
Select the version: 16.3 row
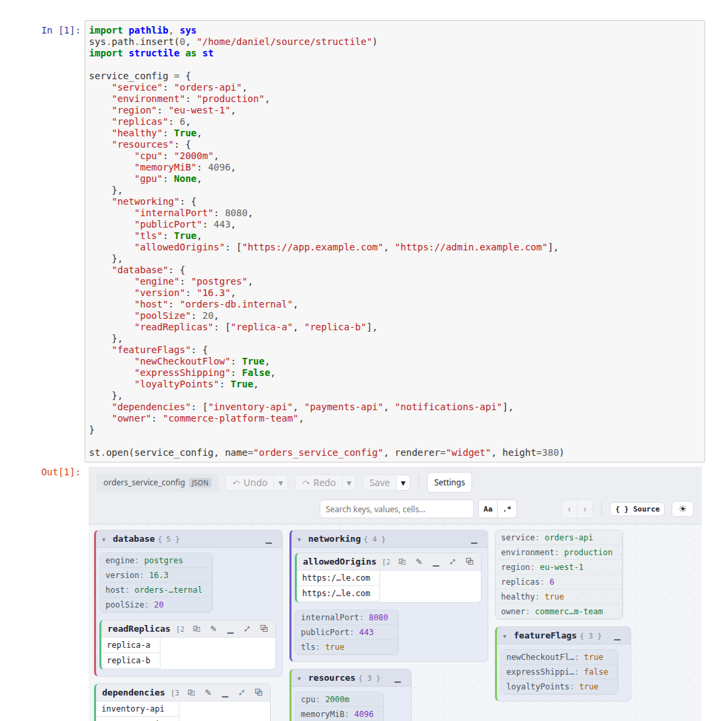click(x=156, y=575)
